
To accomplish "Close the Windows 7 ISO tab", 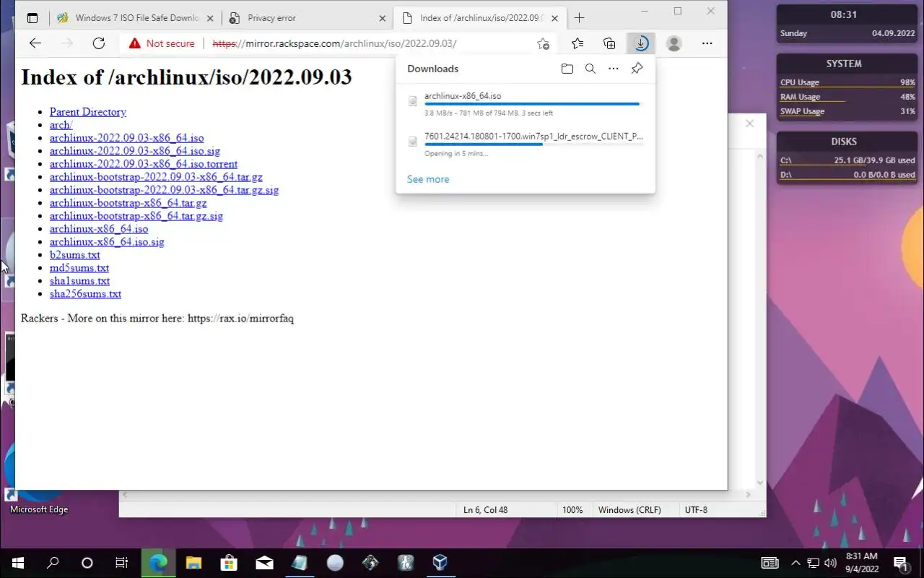I will point(210,18).
